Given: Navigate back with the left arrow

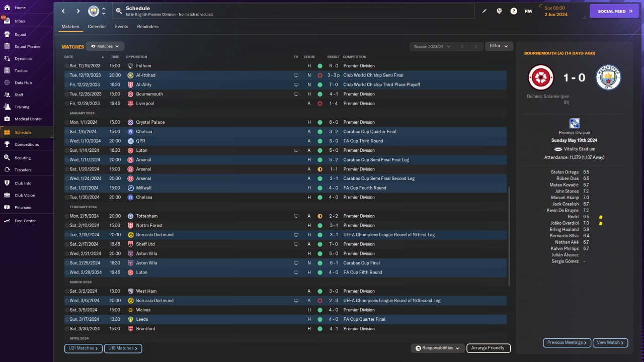Looking at the screenshot, I should [63, 11].
